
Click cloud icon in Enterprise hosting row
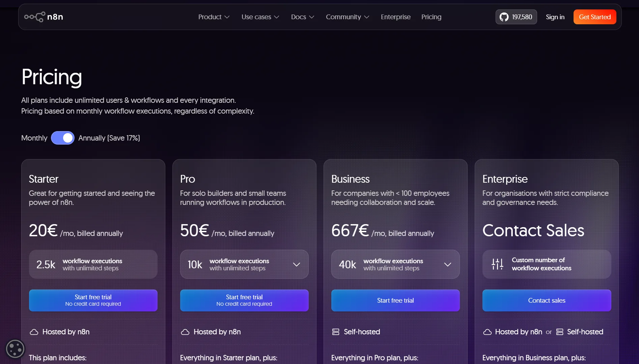487,332
